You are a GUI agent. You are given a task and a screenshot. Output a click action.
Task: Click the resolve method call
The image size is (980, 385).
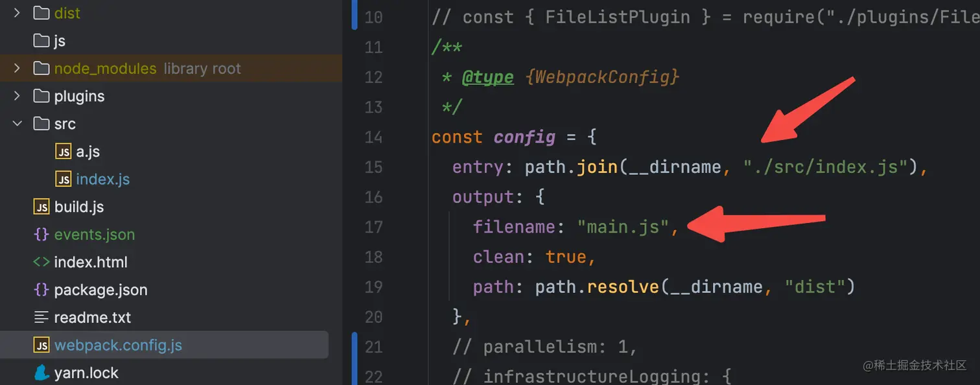pyautogui.click(x=623, y=287)
